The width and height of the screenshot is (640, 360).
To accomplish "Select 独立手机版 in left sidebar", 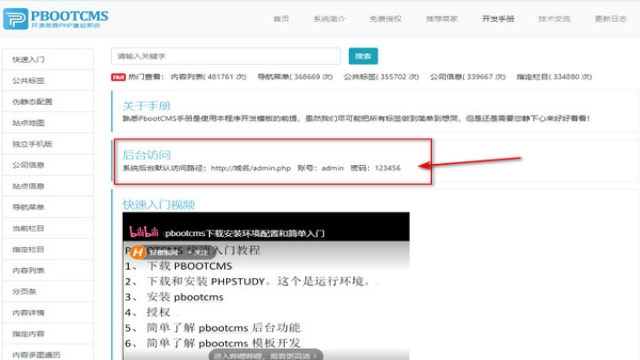I will point(48,144).
